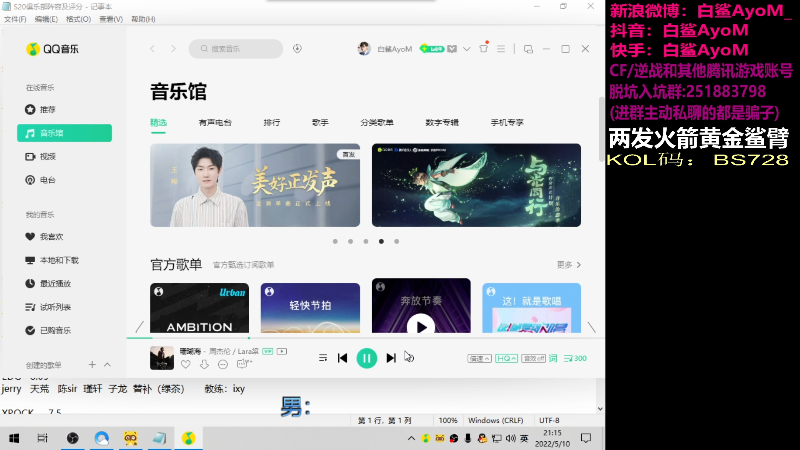Open 试听列表 in the sidebar
The height and width of the screenshot is (450, 800).
(64, 307)
